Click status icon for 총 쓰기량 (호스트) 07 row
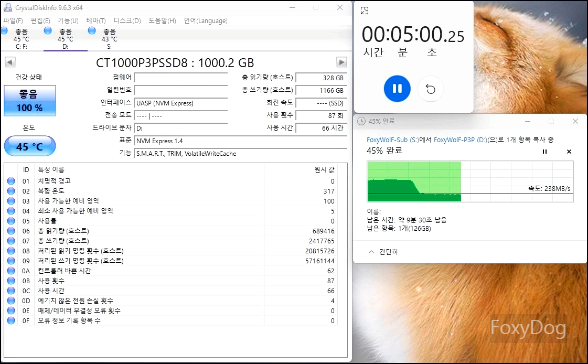 11,241
